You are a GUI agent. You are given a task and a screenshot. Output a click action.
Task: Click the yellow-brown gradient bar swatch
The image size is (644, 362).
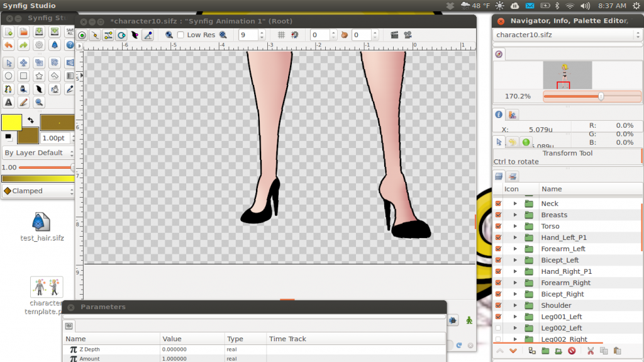[x=38, y=179]
